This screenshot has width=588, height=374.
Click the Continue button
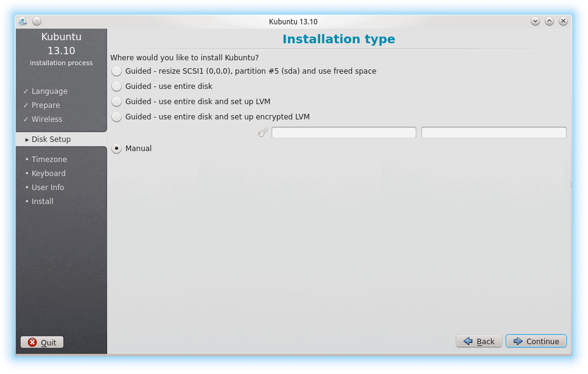(536, 341)
